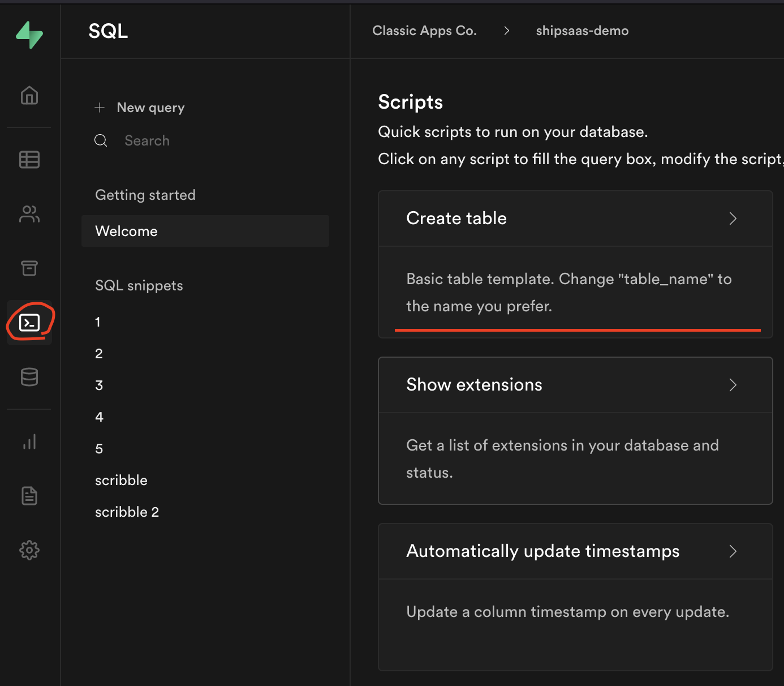This screenshot has width=784, height=686.
Task: Go to Classic Apps Co. breadcrumb
Action: [x=424, y=31]
